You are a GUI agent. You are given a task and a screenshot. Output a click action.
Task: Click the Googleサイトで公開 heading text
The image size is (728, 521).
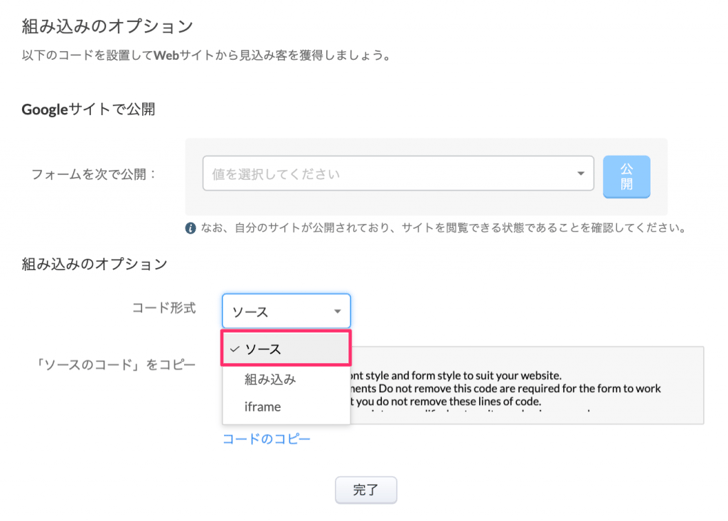point(88,110)
